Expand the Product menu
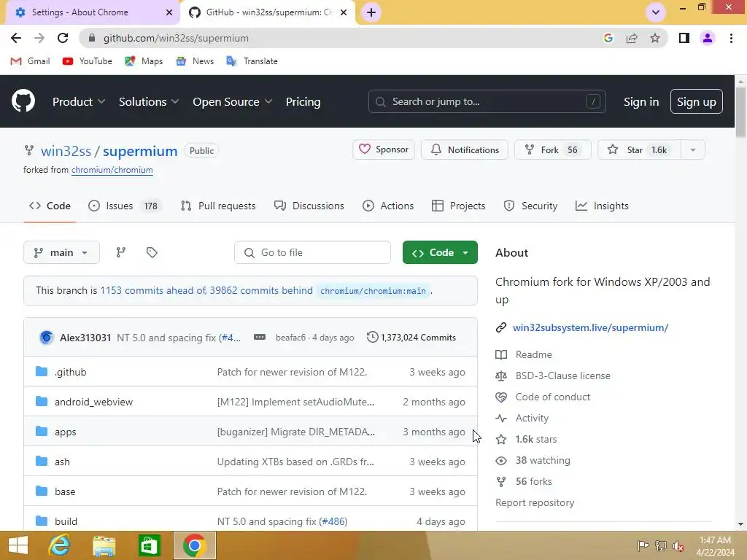The width and height of the screenshot is (747, 560). [x=79, y=101]
